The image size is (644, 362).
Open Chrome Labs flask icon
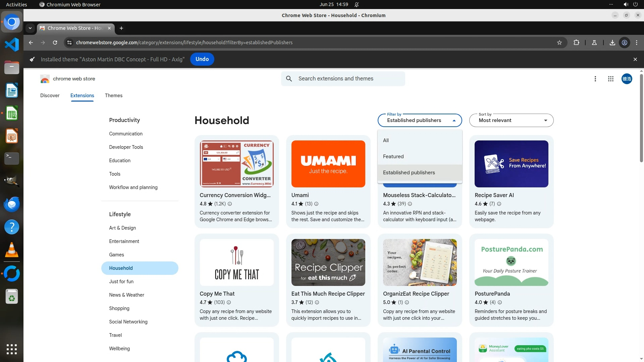594,43
